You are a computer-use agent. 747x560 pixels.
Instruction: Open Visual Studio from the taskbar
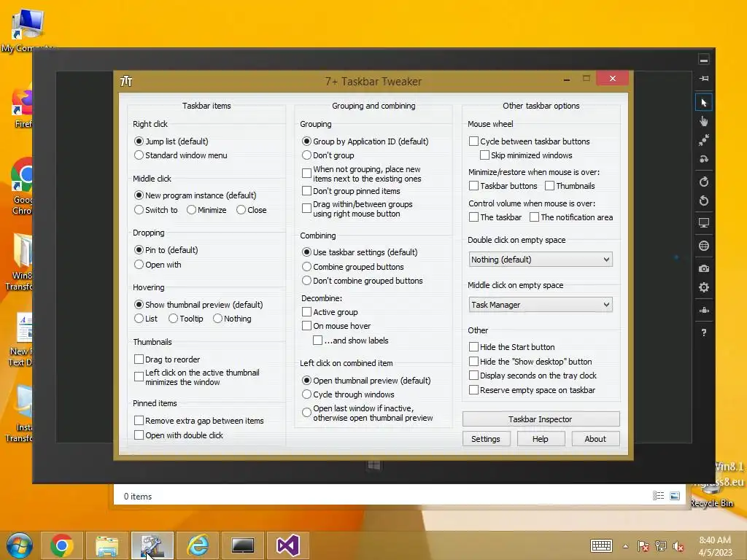(287, 545)
